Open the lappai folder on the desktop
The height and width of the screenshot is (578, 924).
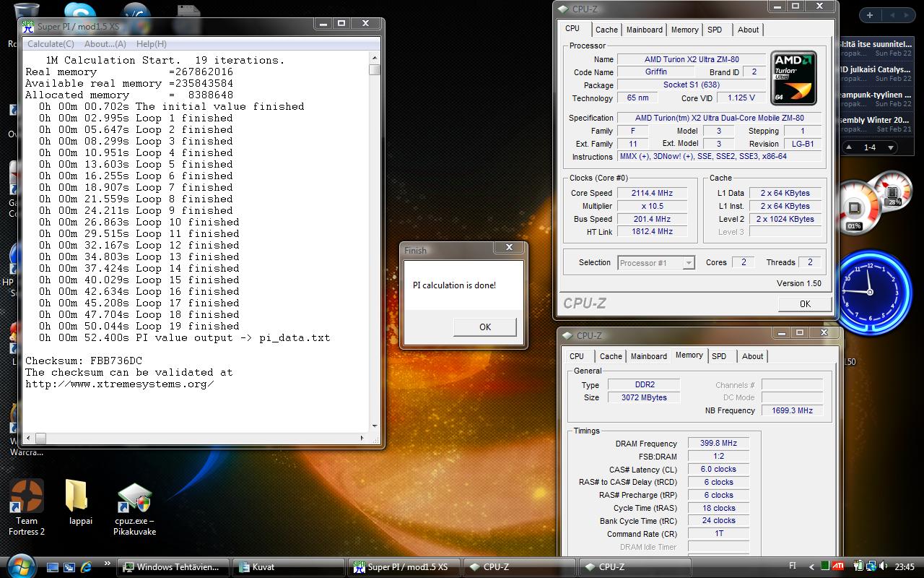[x=80, y=502]
